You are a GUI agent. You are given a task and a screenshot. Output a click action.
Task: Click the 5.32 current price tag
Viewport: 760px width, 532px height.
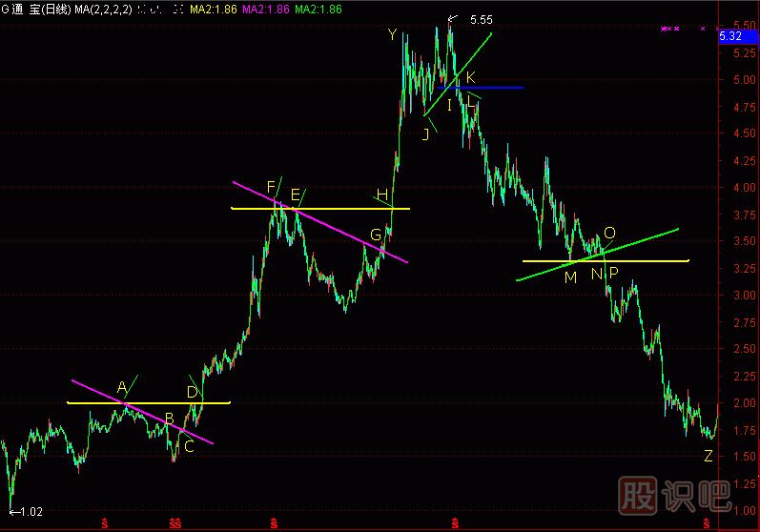coord(730,35)
